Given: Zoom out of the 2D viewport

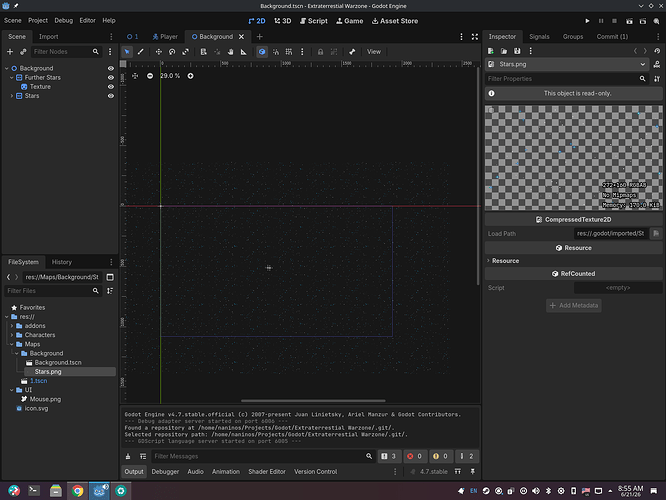Looking at the screenshot, I should (x=150, y=76).
